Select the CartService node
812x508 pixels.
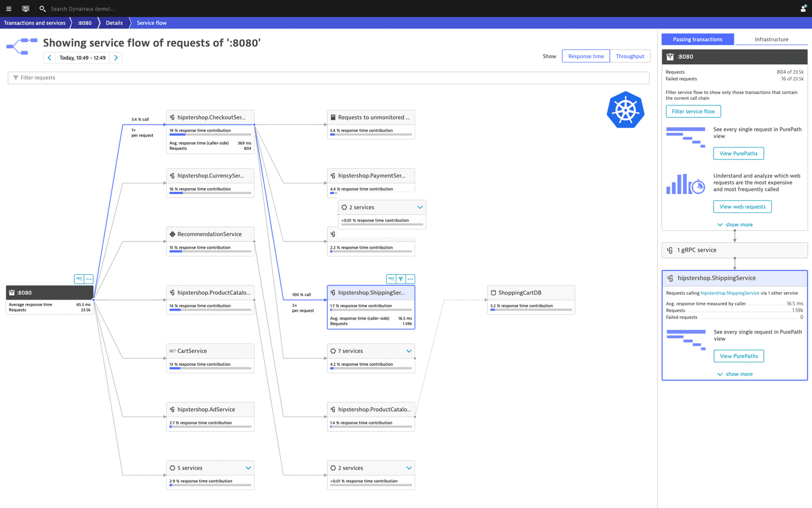tap(210, 358)
